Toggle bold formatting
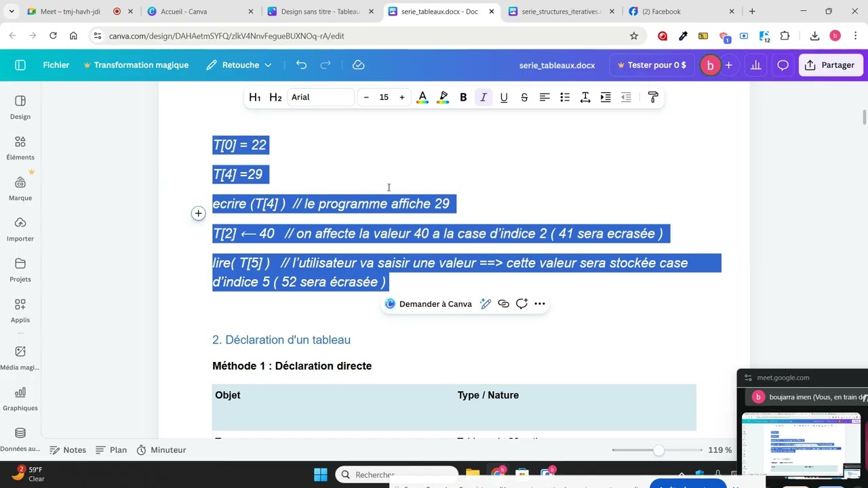The height and width of the screenshot is (488, 868). (x=463, y=98)
